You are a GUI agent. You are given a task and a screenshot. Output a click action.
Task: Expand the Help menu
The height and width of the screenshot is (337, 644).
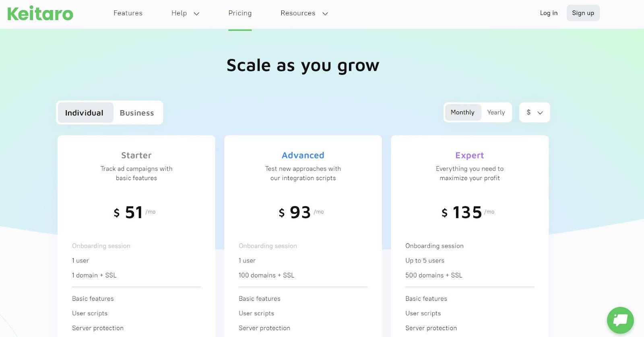click(185, 13)
